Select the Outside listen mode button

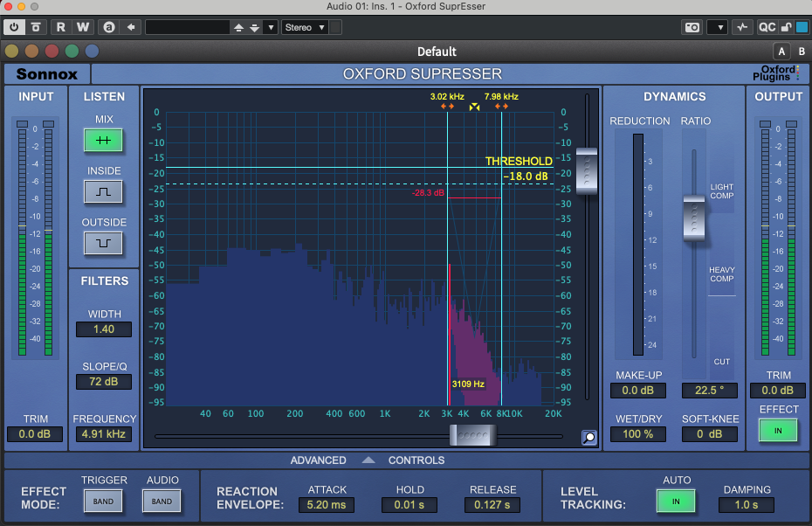click(103, 242)
